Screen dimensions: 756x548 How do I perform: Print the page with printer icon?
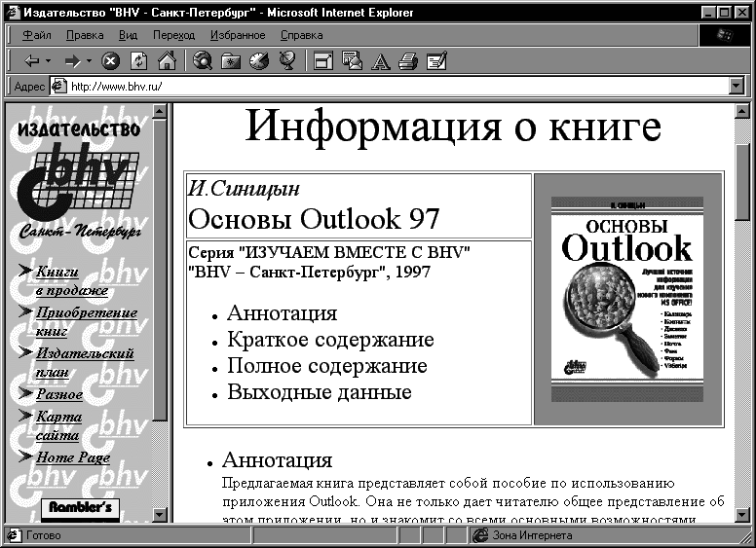pyautogui.click(x=408, y=61)
